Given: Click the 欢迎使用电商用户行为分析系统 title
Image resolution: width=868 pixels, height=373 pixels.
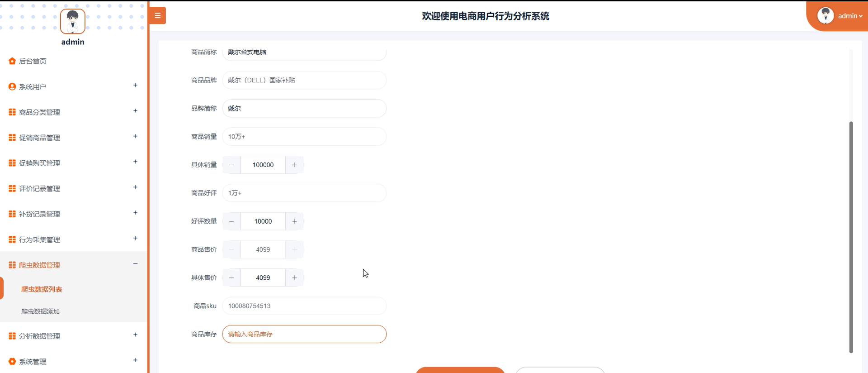Looking at the screenshot, I should [x=486, y=16].
